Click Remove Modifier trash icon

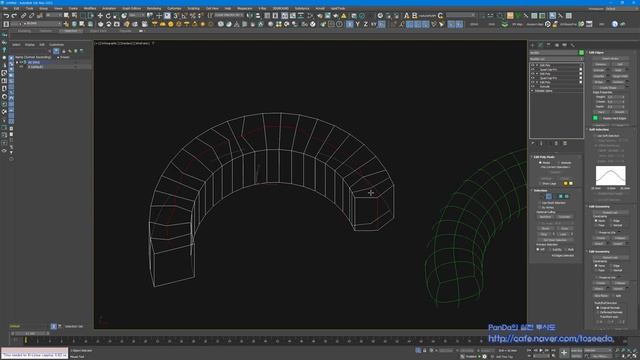(x=556, y=143)
